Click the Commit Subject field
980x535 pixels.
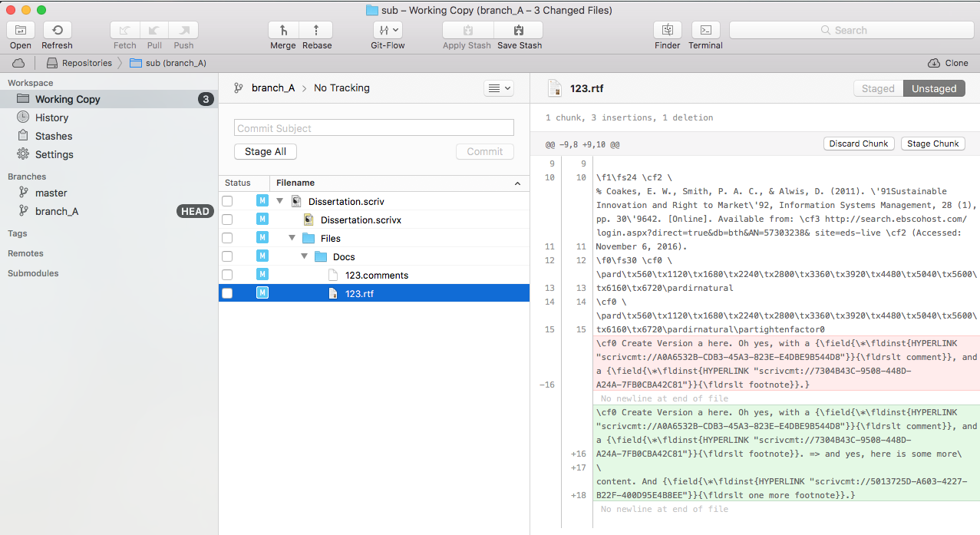(374, 128)
